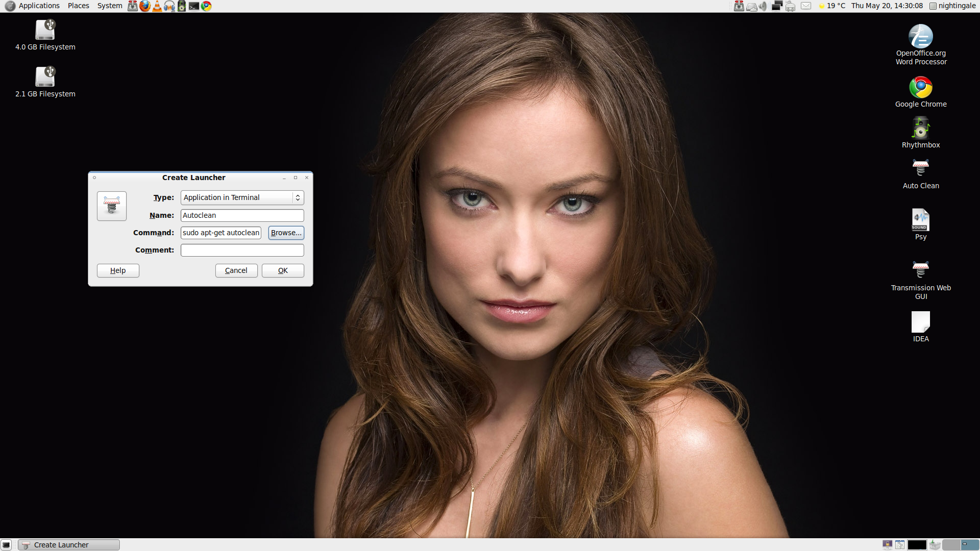Select Psy sound file on desktop
The width and height of the screenshot is (980, 551).
(x=921, y=224)
